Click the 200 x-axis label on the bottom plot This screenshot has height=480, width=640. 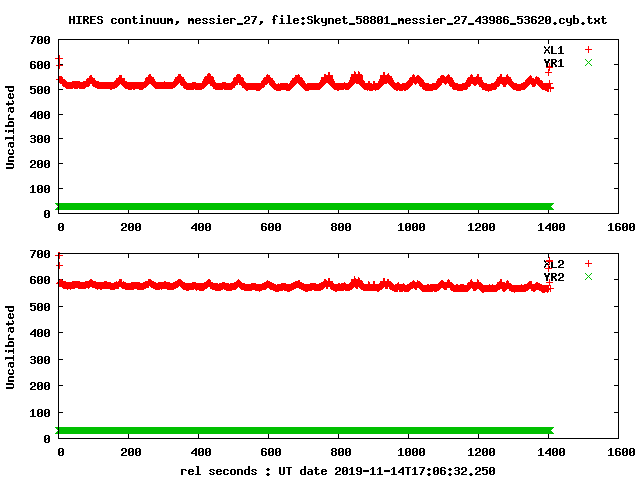tap(131, 452)
